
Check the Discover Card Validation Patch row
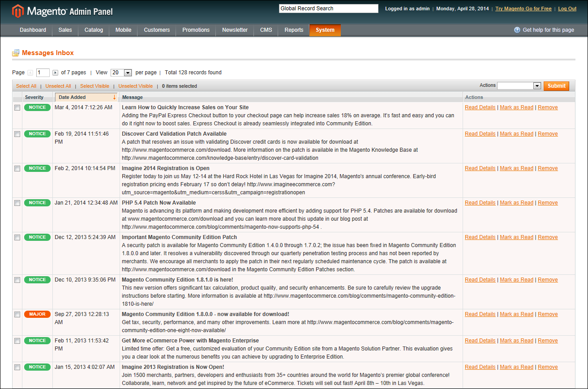coord(17,134)
